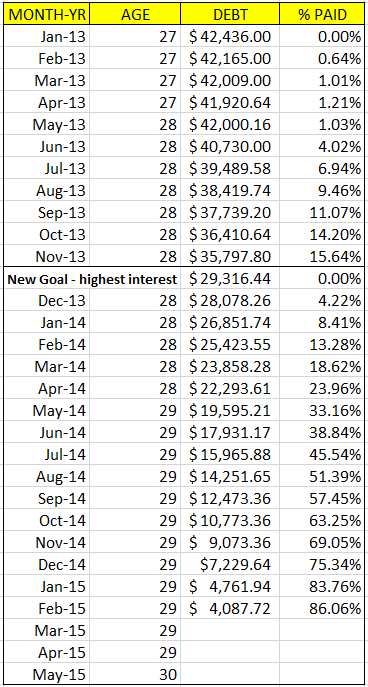Select the Dec-14 debt cell $7,229.64

pyautogui.click(x=230, y=564)
